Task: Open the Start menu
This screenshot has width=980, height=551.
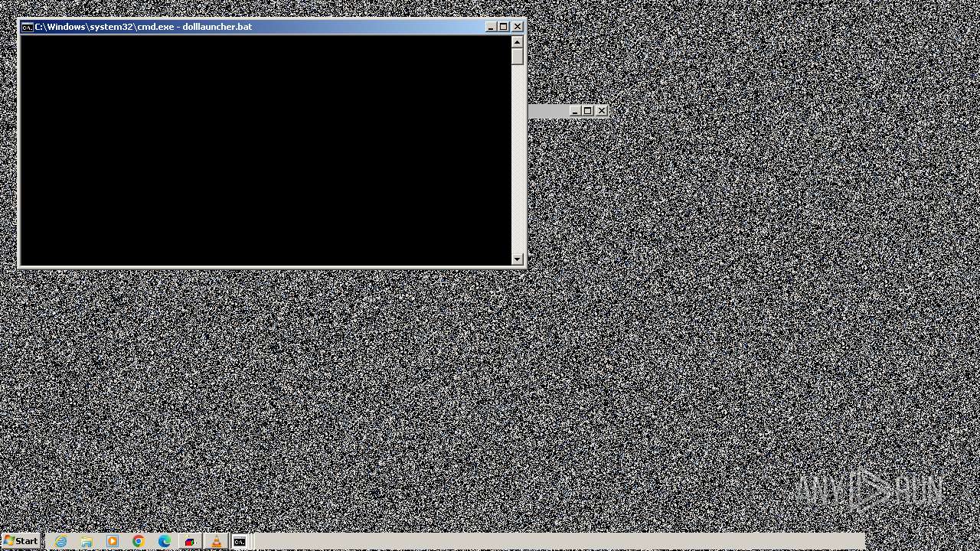Action: click(x=21, y=541)
